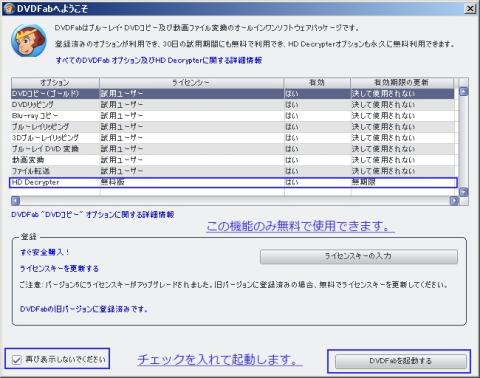Viewport: 480px width, 378px height.
Task: Click the DVDFab monkey mascot logo
Action: pyautogui.click(x=29, y=41)
